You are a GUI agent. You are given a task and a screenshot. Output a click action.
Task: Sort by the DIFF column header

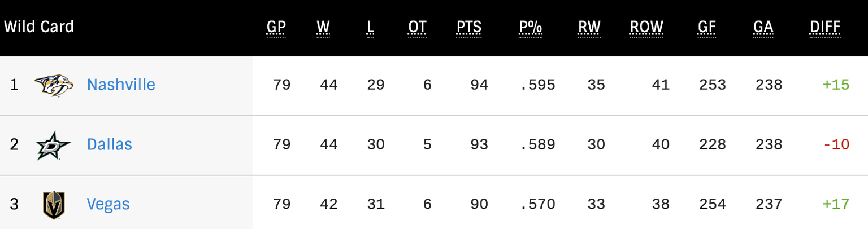[826, 27]
